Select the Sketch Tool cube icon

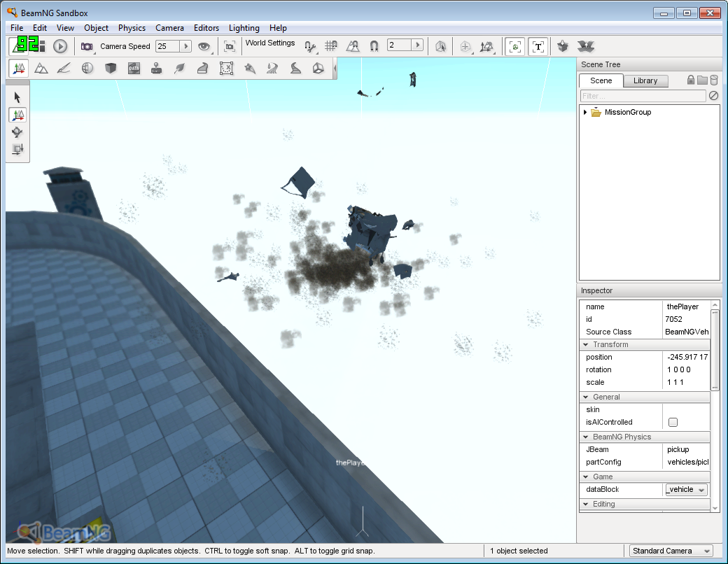coord(111,69)
